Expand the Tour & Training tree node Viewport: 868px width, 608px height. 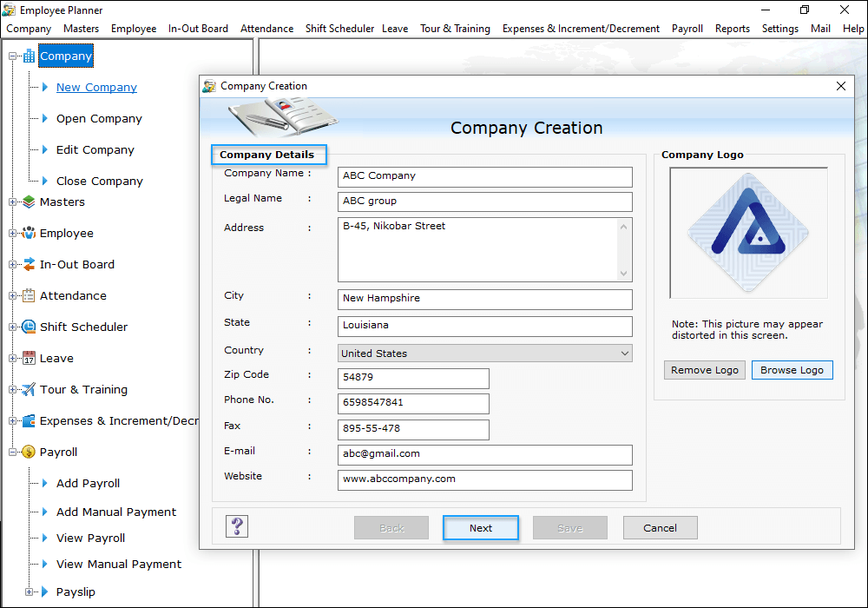pos(12,389)
